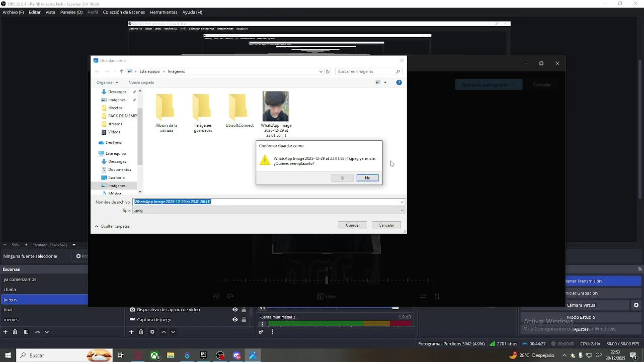The width and height of the screenshot is (644, 362).
Task: Select Escritorio in the navigation pane
Action: tap(116, 177)
